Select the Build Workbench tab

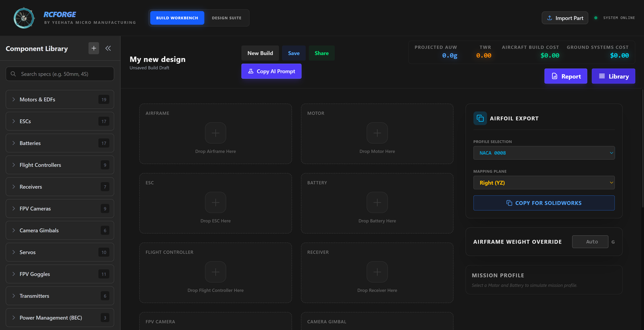177,18
